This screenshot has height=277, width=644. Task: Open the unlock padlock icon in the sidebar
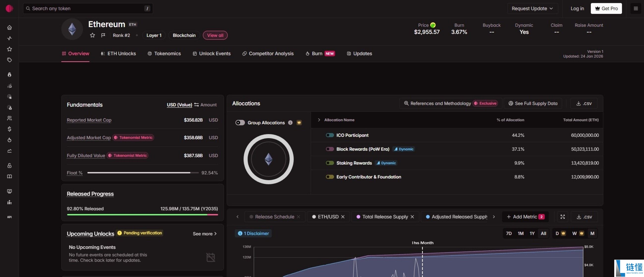pyautogui.click(x=9, y=165)
